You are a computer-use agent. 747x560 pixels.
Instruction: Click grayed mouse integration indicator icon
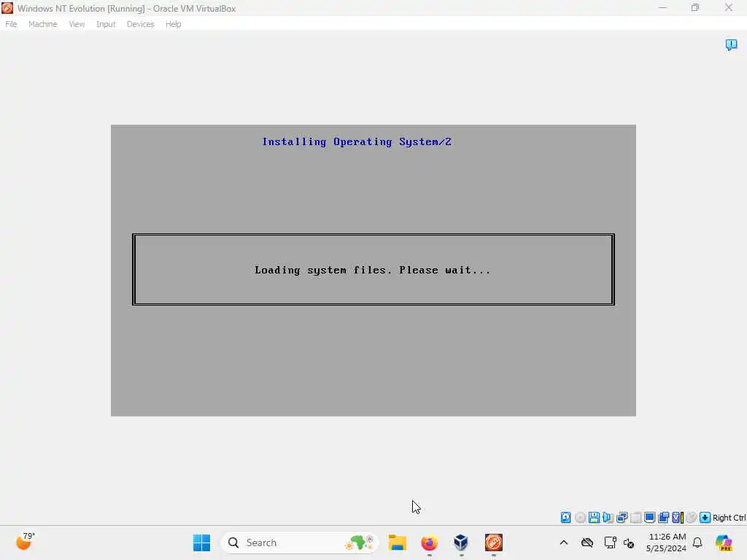[x=692, y=517]
